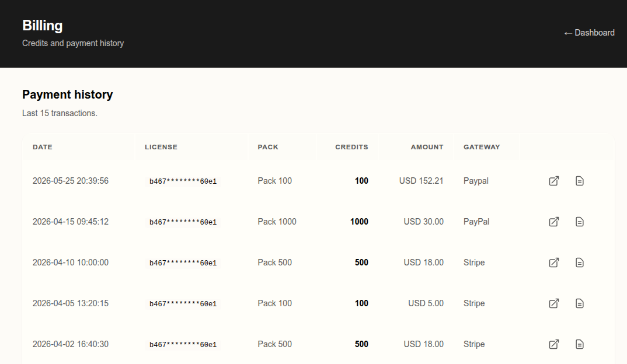Go back to Dashboard

pyautogui.click(x=589, y=33)
